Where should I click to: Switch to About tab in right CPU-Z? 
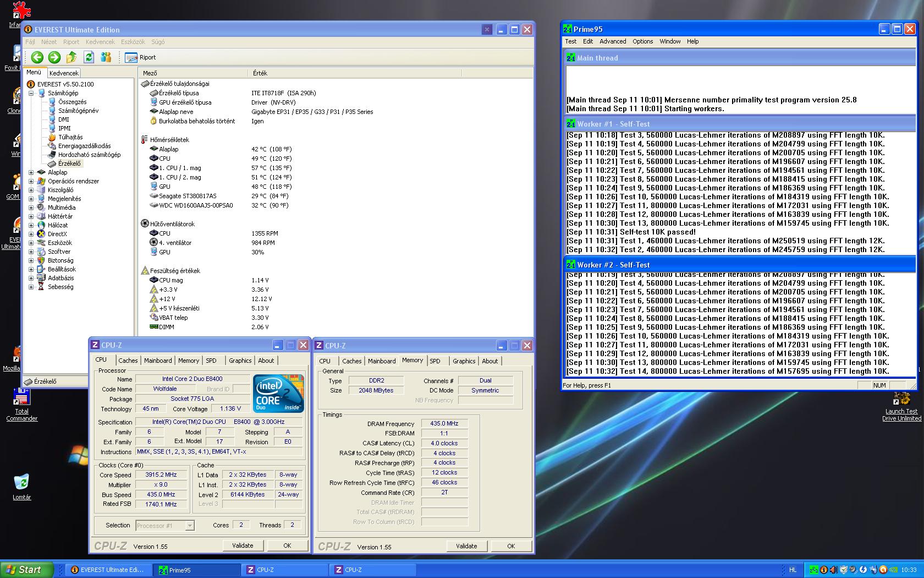click(490, 361)
